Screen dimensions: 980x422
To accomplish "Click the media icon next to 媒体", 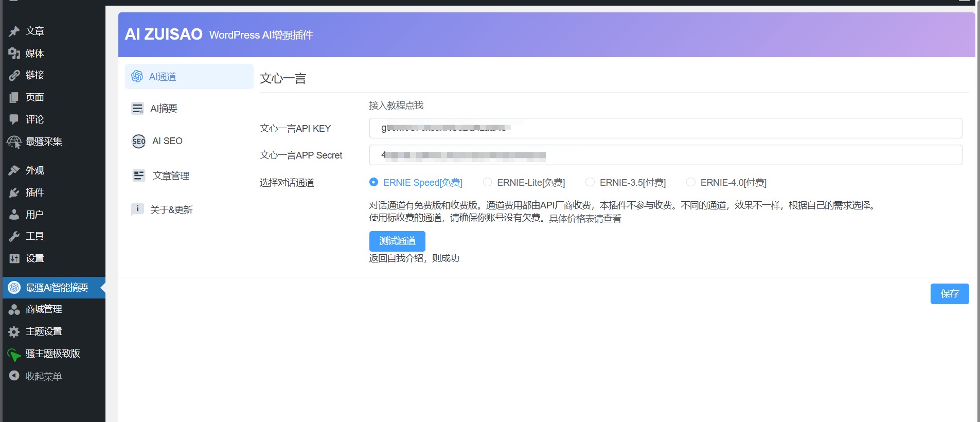I will 14,54.
